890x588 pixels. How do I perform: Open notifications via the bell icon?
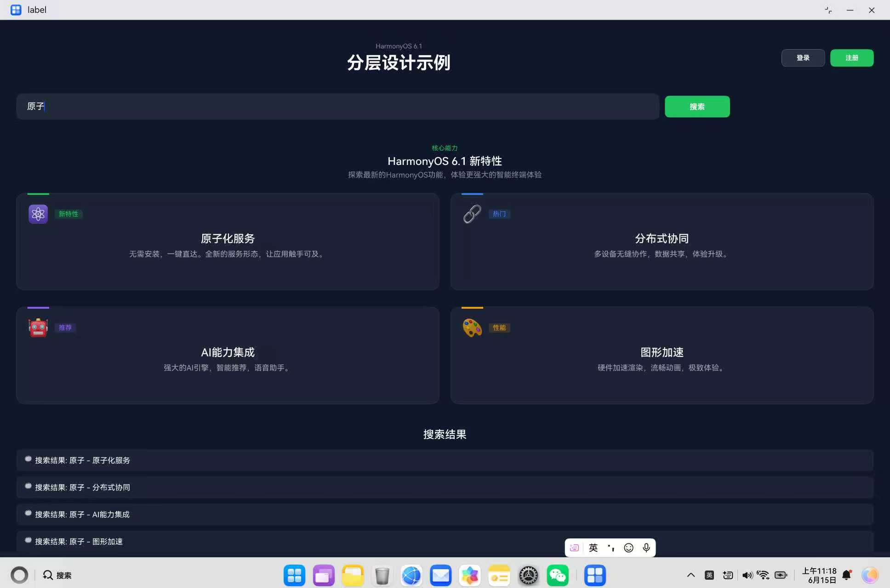tap(847, 575)
